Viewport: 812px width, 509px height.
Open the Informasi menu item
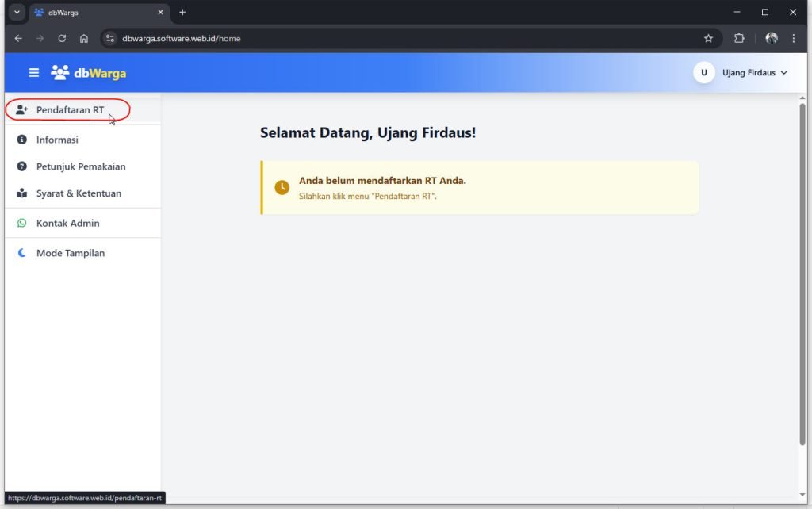tap(57, 140)
